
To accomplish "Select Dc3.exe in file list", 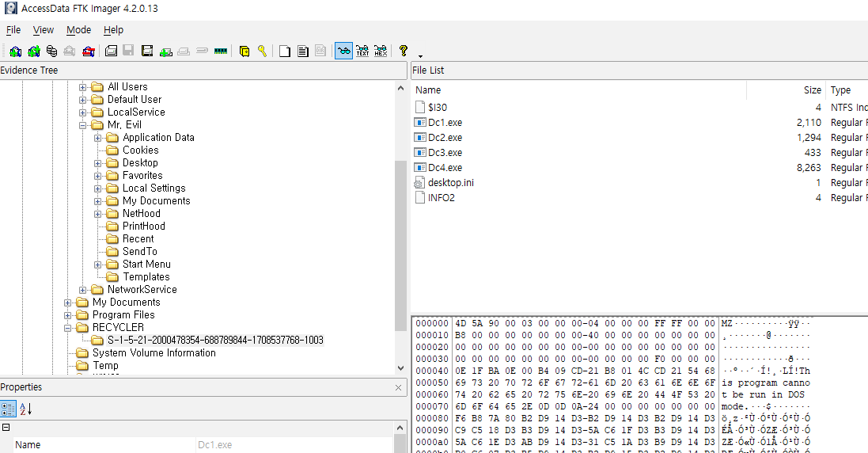I will (445, 152).
